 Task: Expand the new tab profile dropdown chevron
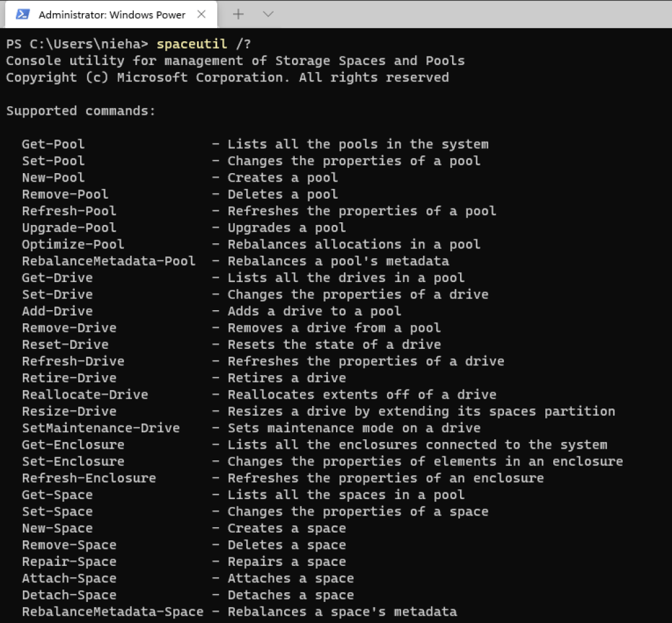click(x=268, y=14)
